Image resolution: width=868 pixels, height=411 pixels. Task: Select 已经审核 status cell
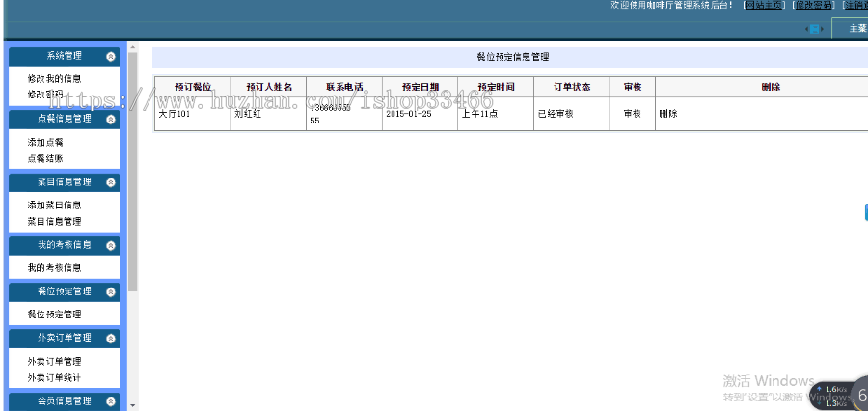(572, 114)
